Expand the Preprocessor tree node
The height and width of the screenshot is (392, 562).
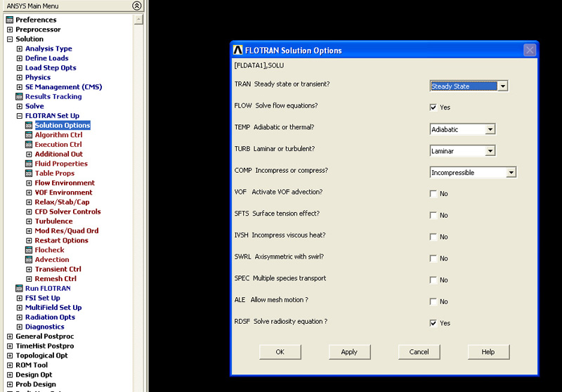click(10, 30)
